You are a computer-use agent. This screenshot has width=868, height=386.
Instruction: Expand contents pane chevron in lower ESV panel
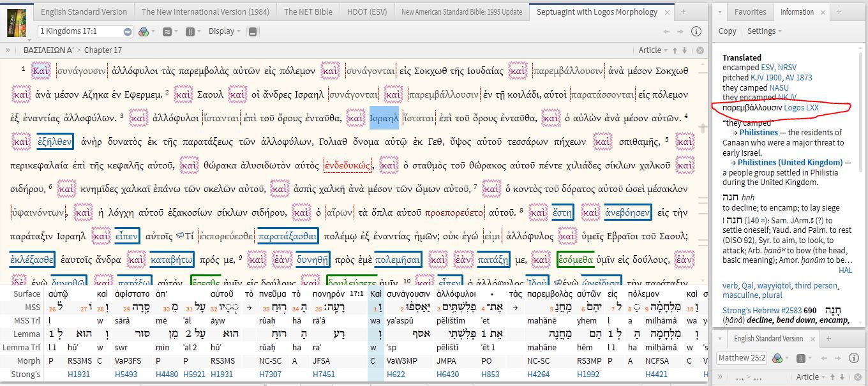[721, 376]
